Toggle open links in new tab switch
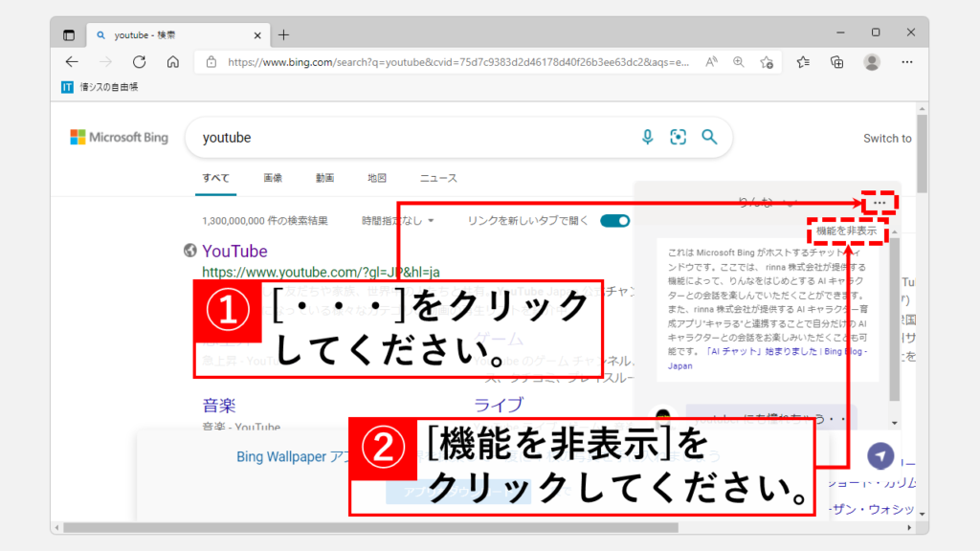The width and height of the screenshot is (980, 551). tap(614, 221)
